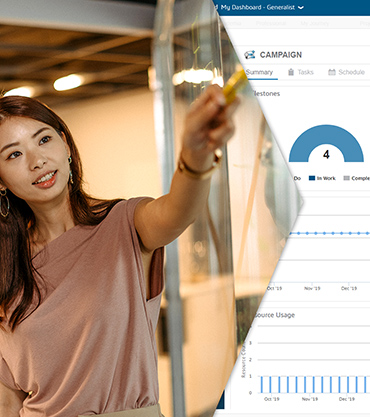This screenshot has height=417, width=370.
Task: Click the number 4 in the gauge
Action: (326, 154)
